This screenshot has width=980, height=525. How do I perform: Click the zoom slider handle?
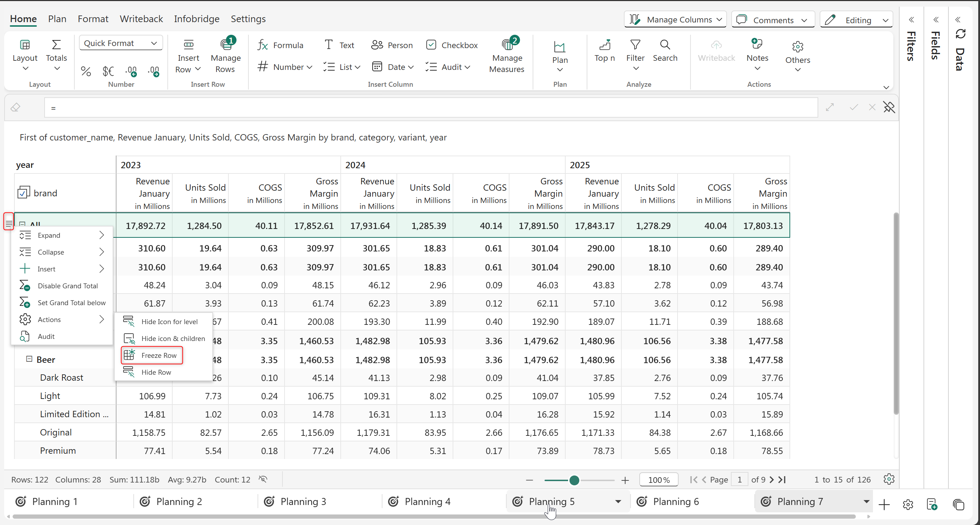[x=574, y=480]
